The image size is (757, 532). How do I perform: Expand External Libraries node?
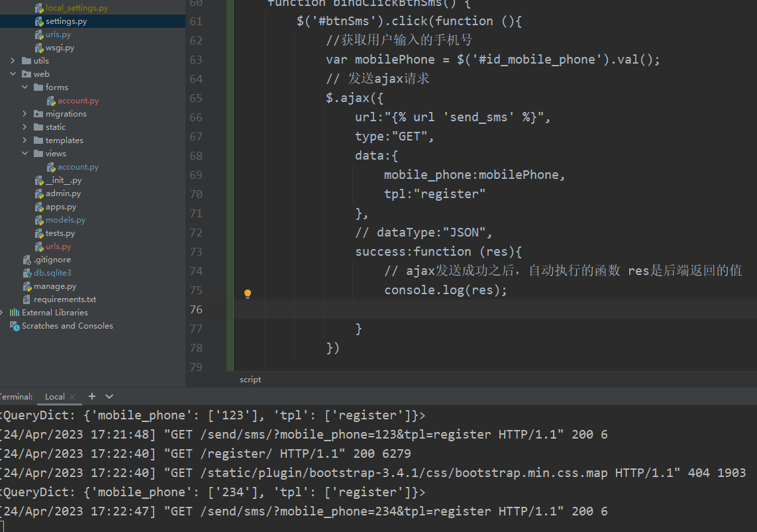[x=2, y=313]
